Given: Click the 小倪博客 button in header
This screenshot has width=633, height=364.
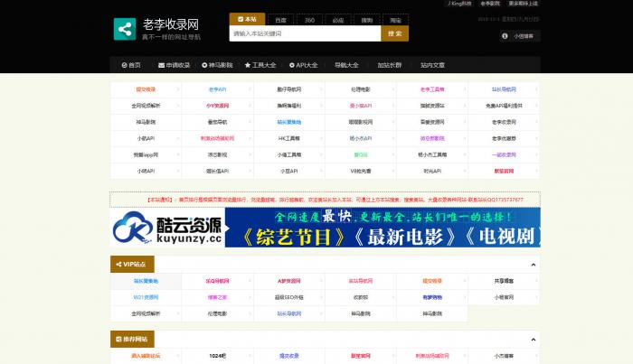Looking at the screenshot, I should tap(522, 36).
